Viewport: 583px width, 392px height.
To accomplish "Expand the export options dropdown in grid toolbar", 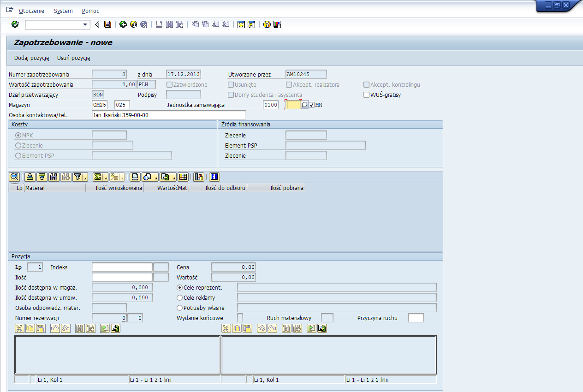I will pyautogui.click(x=173, y=177).
